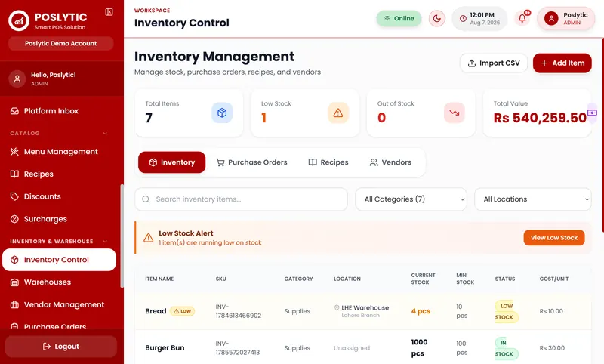
Task: Switch to the Inventory tab
Action: point(172,162)
